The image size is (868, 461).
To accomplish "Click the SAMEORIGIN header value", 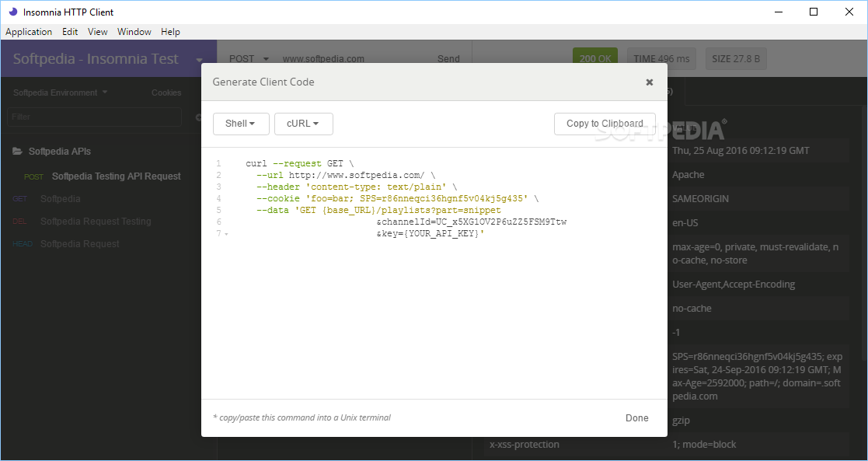I will pos(700,198).
